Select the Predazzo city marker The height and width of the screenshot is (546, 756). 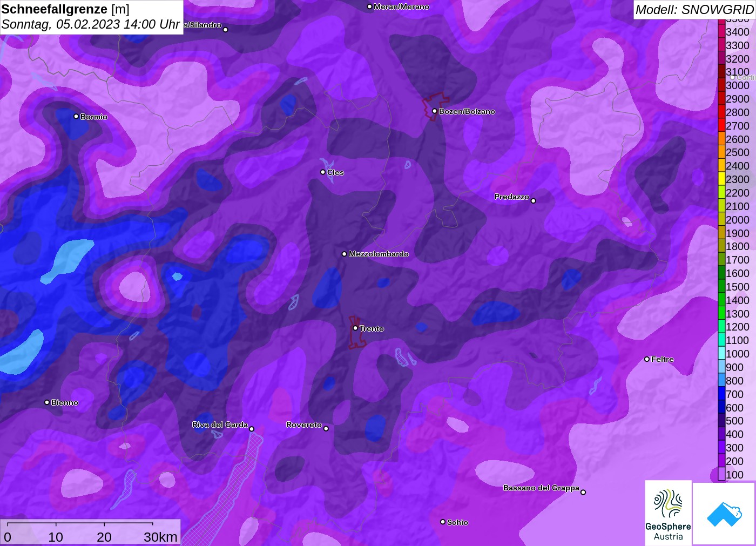(x=534, y=200)
